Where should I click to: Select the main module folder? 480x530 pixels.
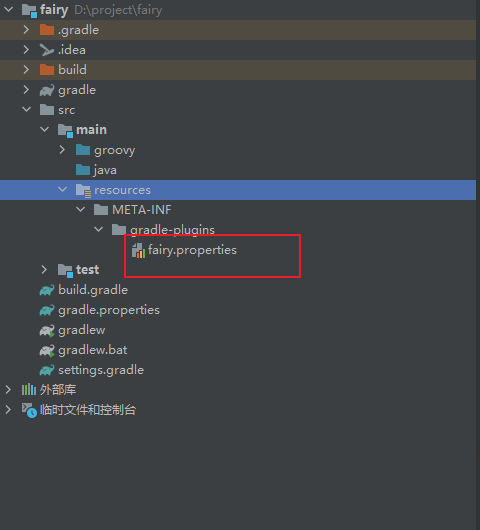point(92,130)
